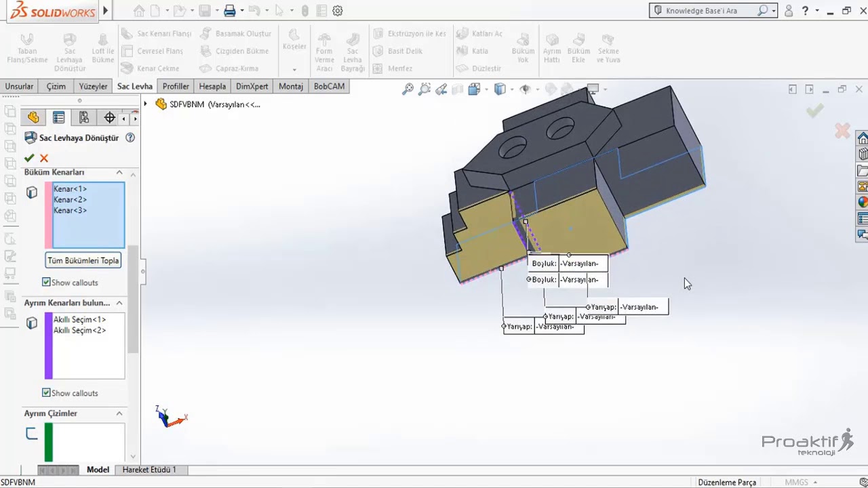Click the Sac Levhaya Dönüştür ribbon tool
Viewport: 868px width, 488px height.
[x=70, y=52]
